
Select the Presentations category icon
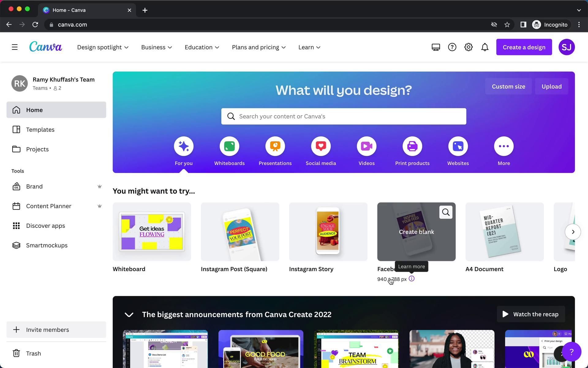point(275,146)
